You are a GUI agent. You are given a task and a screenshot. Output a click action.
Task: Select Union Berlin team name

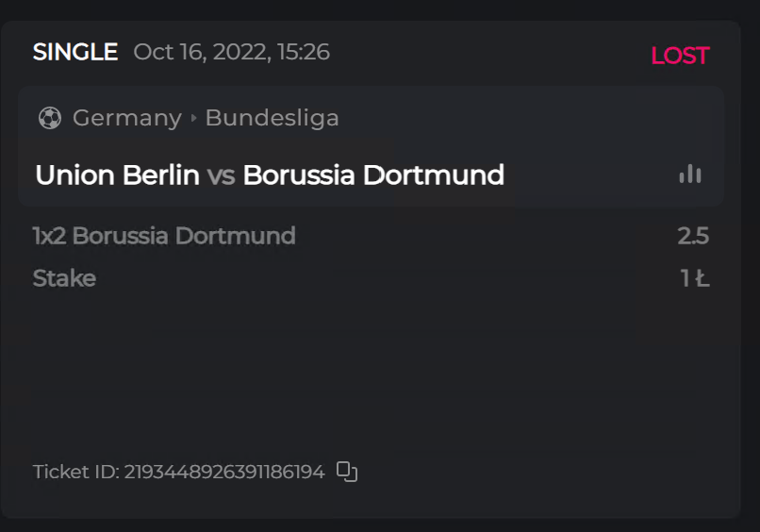pyautogui.click(x=117, y=175)
